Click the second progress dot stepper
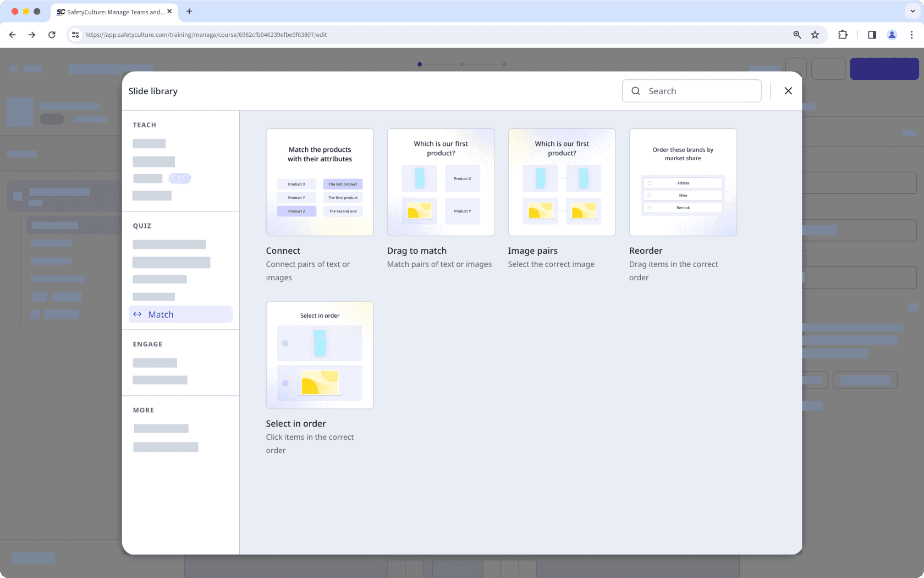The width and height of the screenshot is (924, 578). [x=462, y=64]
